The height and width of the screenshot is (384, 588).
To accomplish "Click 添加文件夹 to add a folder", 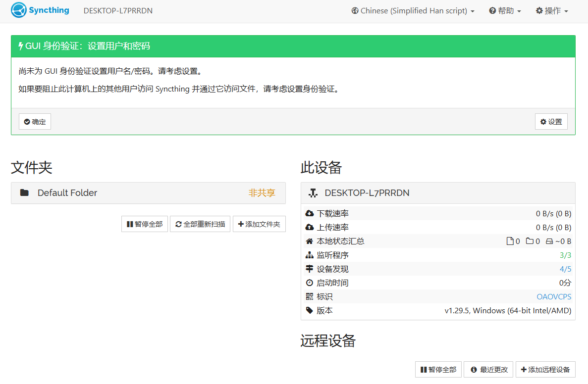I will point(259,224).
